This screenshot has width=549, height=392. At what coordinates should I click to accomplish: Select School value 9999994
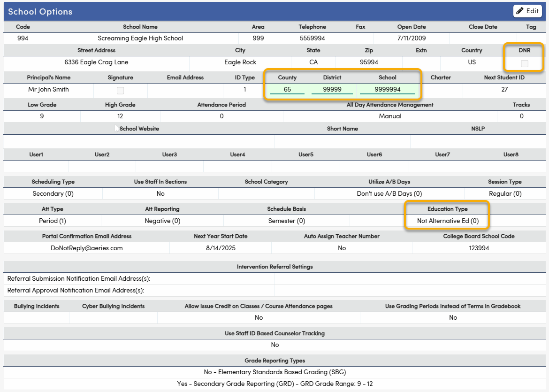click(387, 89)
